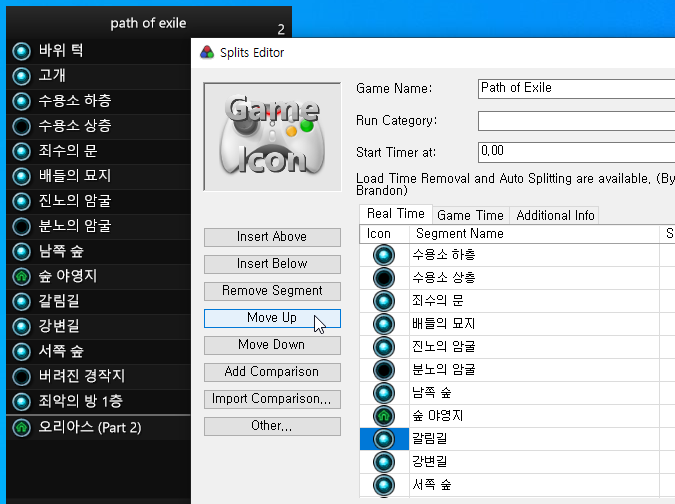Open Import Comparison dialog
The width and height of the screenshot is (675, 504).
coord(272,399)
